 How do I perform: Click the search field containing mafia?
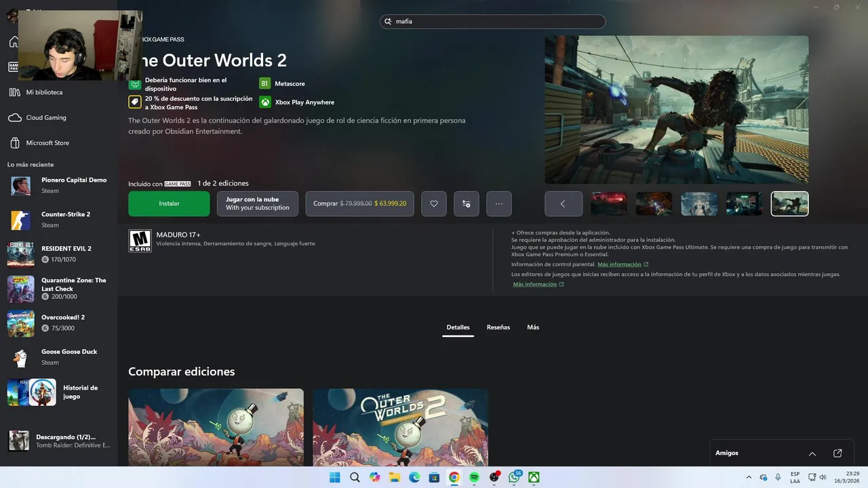[x=492, y=22]
